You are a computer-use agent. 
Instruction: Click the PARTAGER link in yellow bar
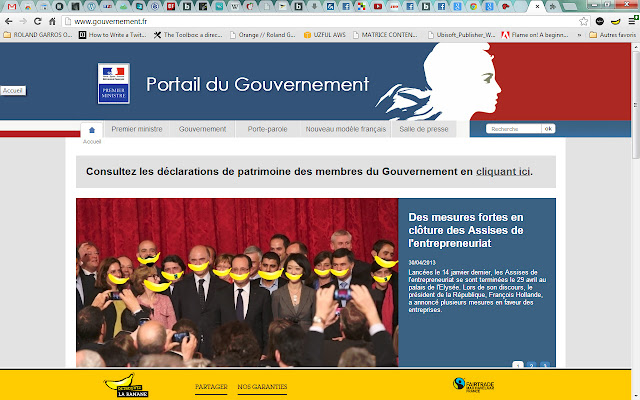pyautogui.click(x=210, y=386)
